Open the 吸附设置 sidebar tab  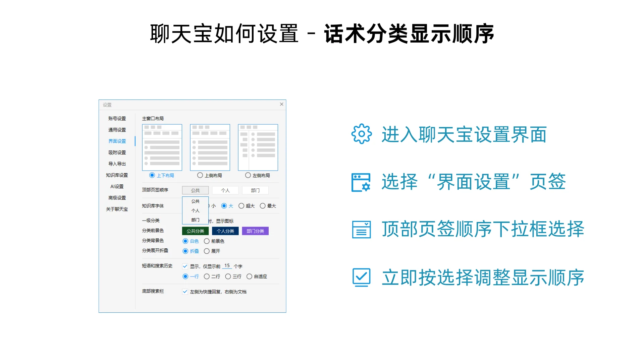pyautogui.click(x=117, y=153)
